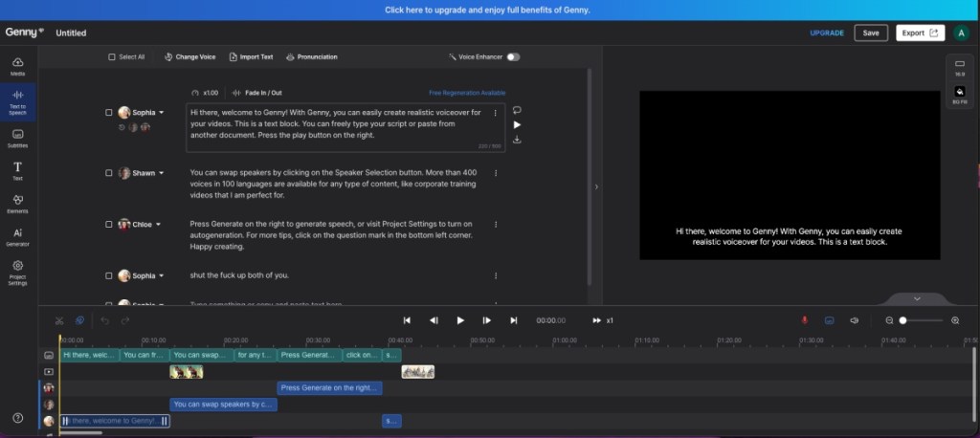This screenshot has height=438, width=980.
Task: Click the Untitled project title
Action: (71, 33)
